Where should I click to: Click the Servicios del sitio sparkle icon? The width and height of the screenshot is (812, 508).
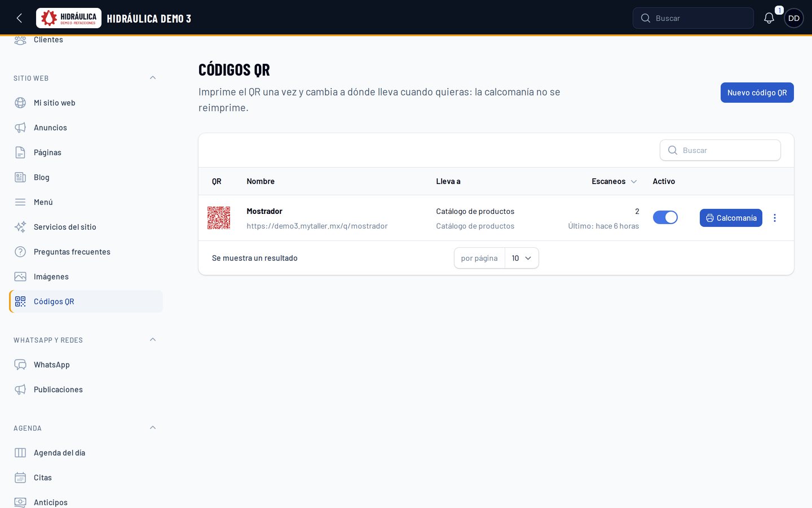tap(20, 227)
